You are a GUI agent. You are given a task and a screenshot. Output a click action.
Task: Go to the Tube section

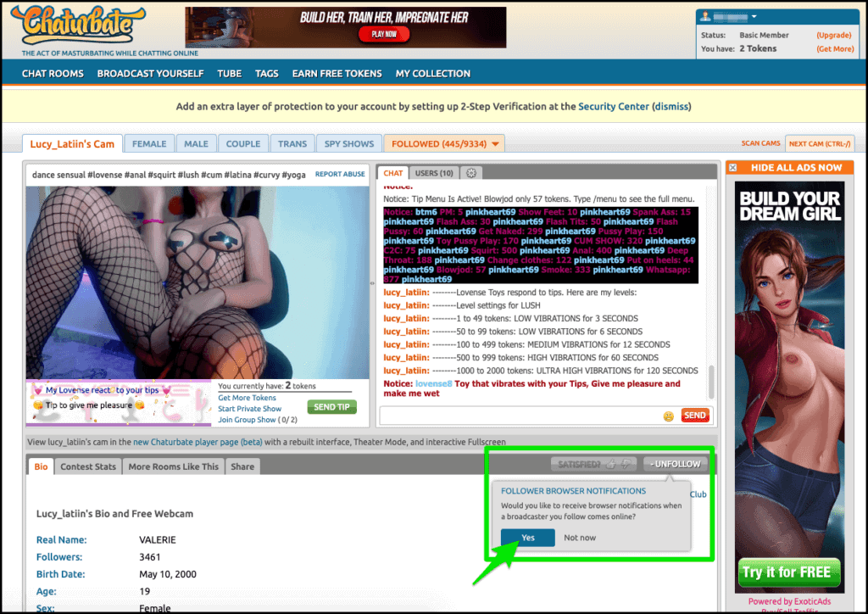229,74
